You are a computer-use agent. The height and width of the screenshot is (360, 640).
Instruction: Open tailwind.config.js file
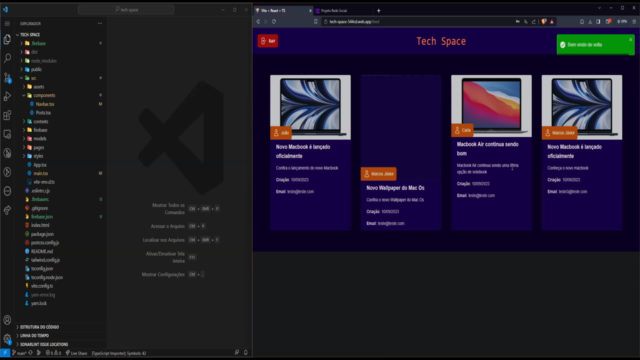click(x=45, y=260)
